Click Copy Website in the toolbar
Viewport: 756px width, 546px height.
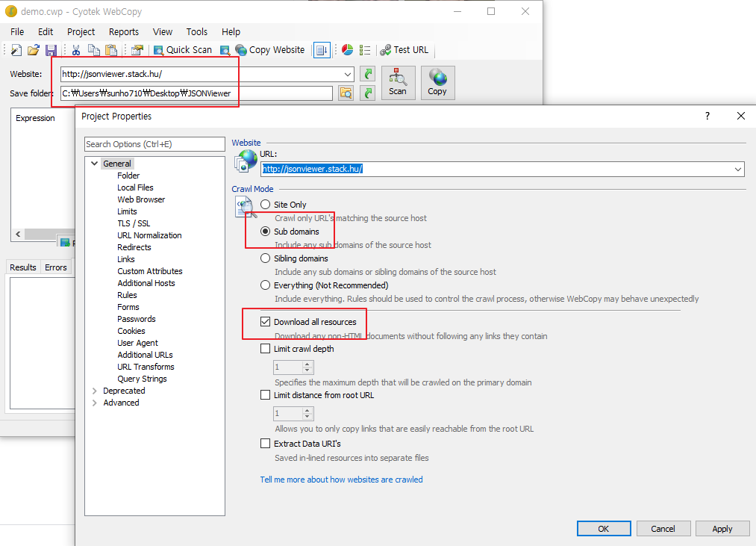270,50
